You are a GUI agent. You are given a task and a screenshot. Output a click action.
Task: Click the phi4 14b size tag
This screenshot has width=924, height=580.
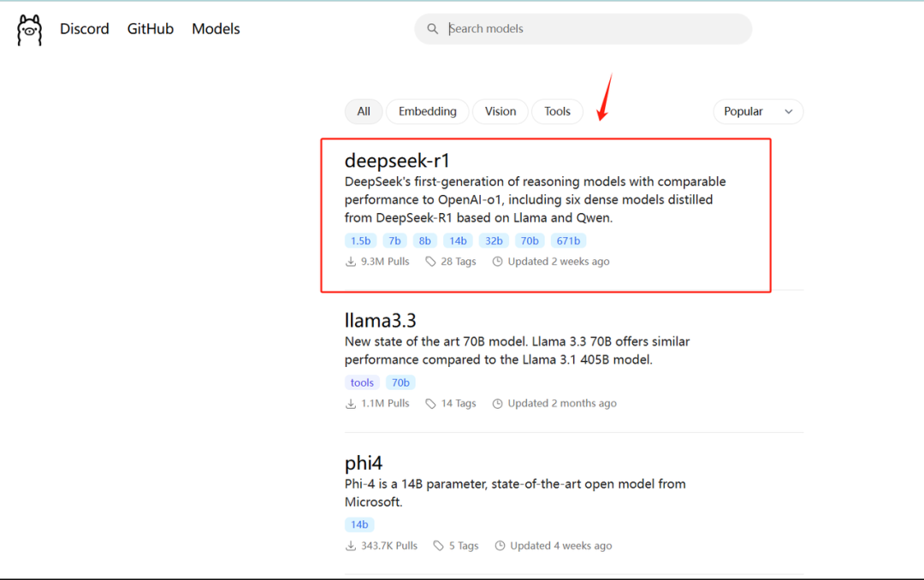click(359, 524)
